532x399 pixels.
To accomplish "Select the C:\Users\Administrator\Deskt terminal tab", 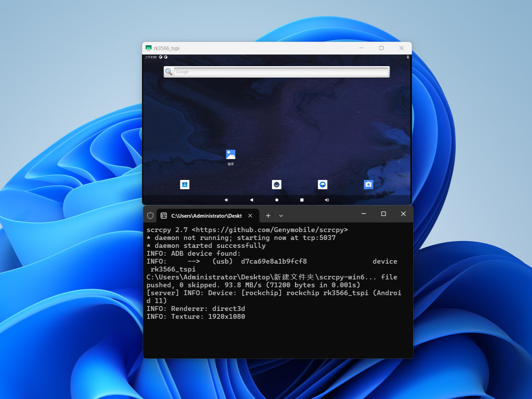I will coord(208,216).
